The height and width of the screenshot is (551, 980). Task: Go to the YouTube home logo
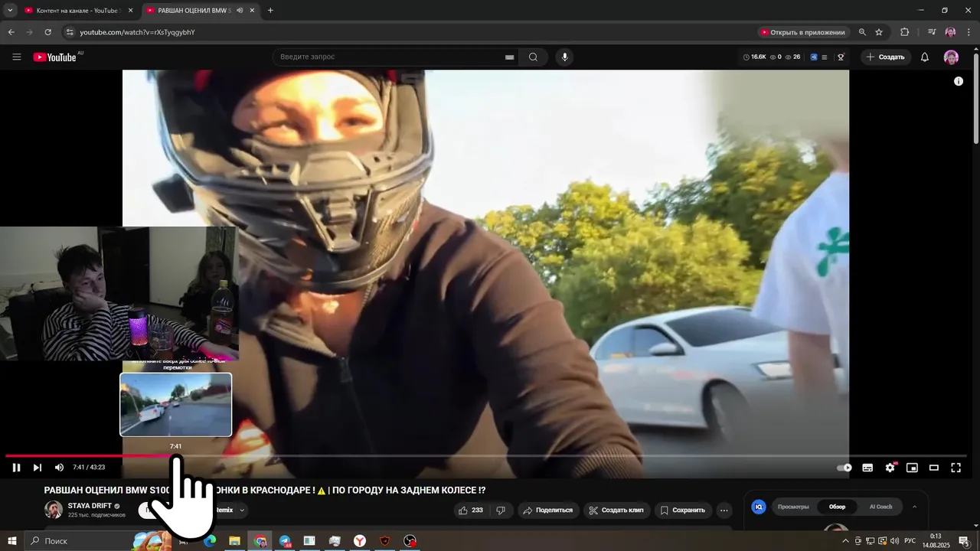click(x=54, y=57)
